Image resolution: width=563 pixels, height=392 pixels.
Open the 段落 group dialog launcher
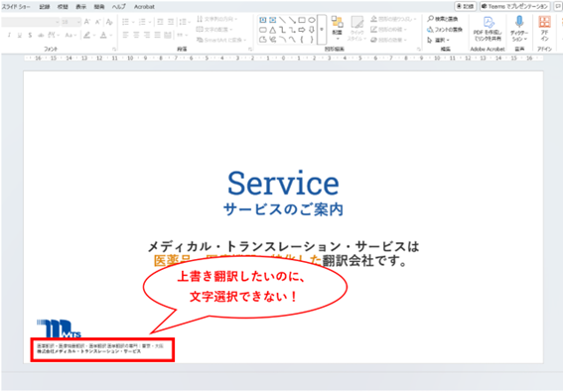[x=250, y=49]
